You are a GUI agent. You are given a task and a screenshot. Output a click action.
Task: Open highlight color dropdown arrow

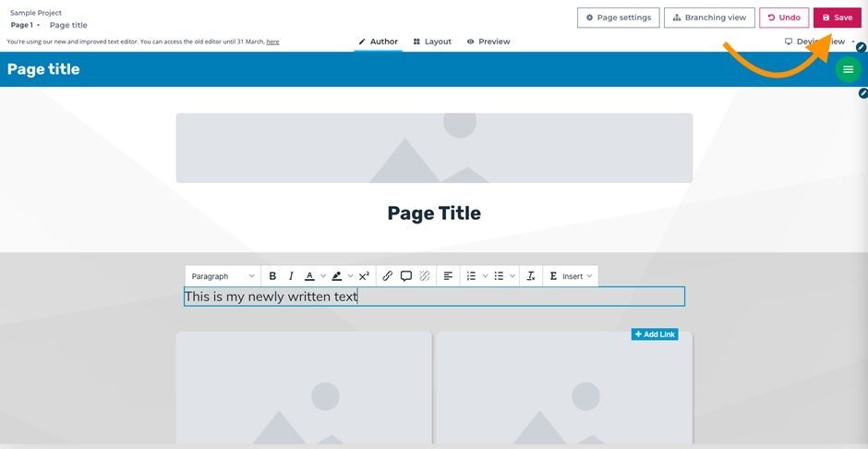pos(350,276)
